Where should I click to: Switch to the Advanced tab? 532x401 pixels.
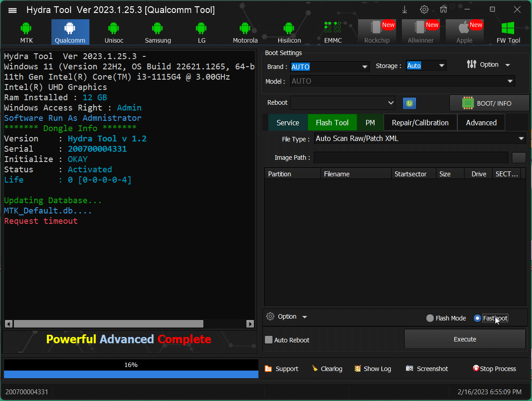click(481, 123)
